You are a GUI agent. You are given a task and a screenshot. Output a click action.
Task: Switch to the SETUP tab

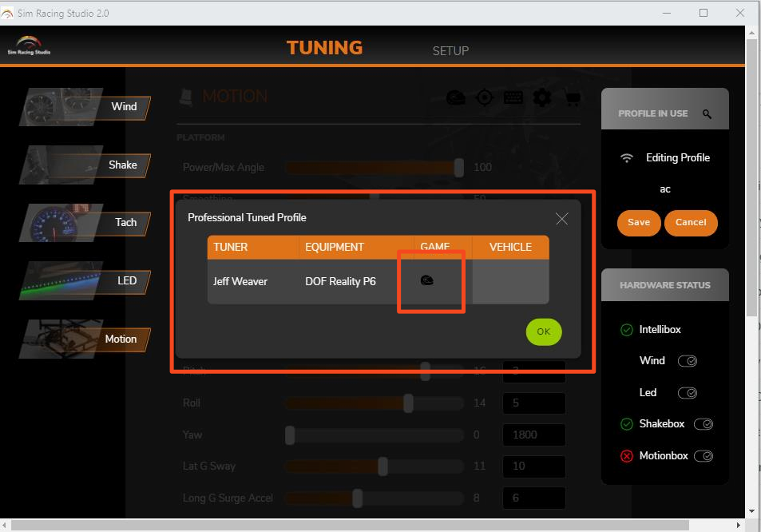[x=450, y=51]
